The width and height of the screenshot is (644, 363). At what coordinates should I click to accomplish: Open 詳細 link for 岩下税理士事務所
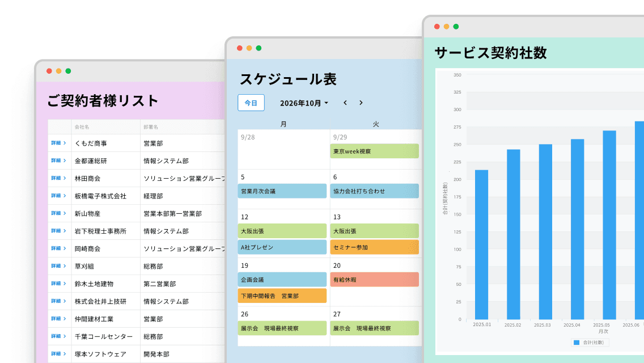58,231
